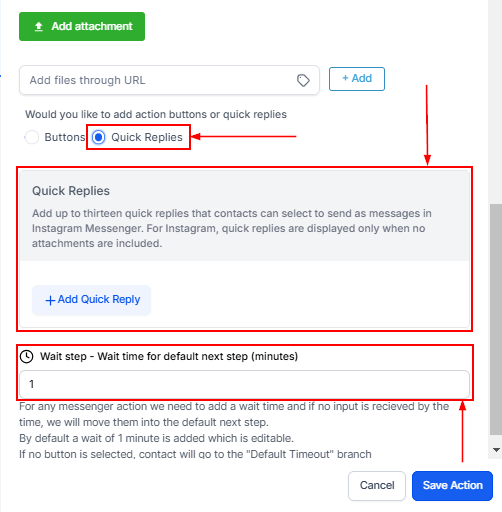Click the clock icon next to Wait step
This screenshot has width=502, height=512.
point(26,356)
